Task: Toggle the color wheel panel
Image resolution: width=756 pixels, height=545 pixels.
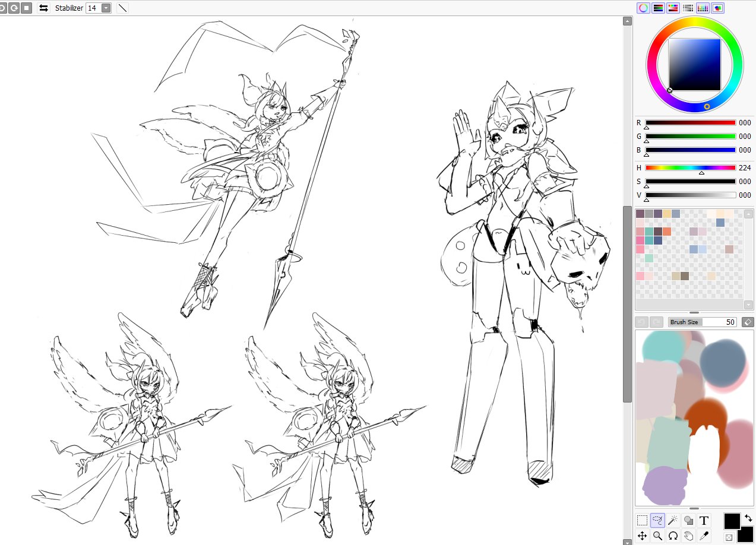Action: click(643, 8)
